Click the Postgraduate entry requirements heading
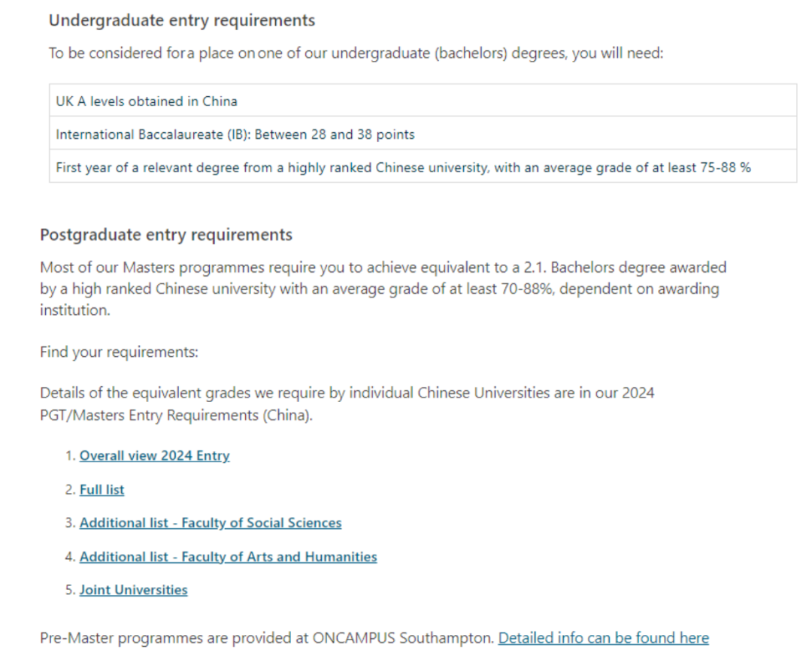812x656 pixels. [x=166, y=234]
